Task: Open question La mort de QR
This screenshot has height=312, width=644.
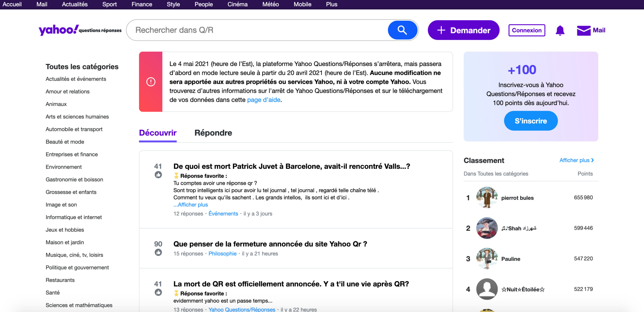Action: point(291,284)
